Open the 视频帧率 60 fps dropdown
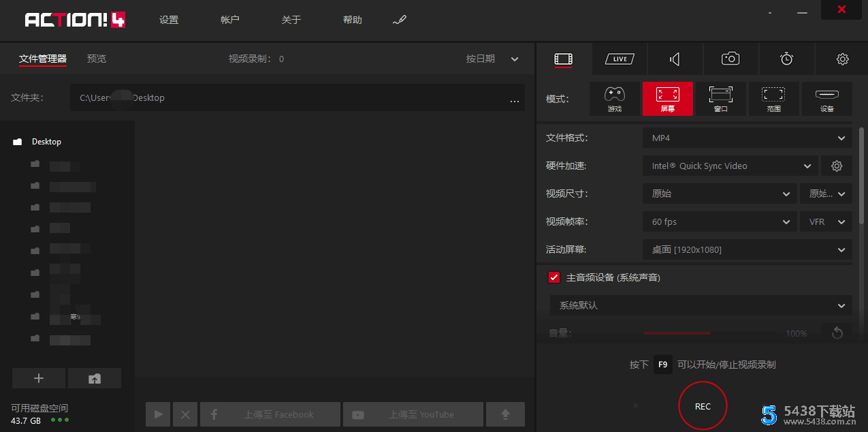868x432 pixels. pos(719,221)
